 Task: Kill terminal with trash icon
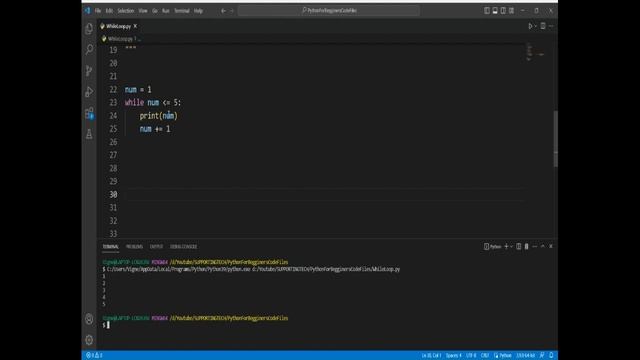[x=527, y=247]
